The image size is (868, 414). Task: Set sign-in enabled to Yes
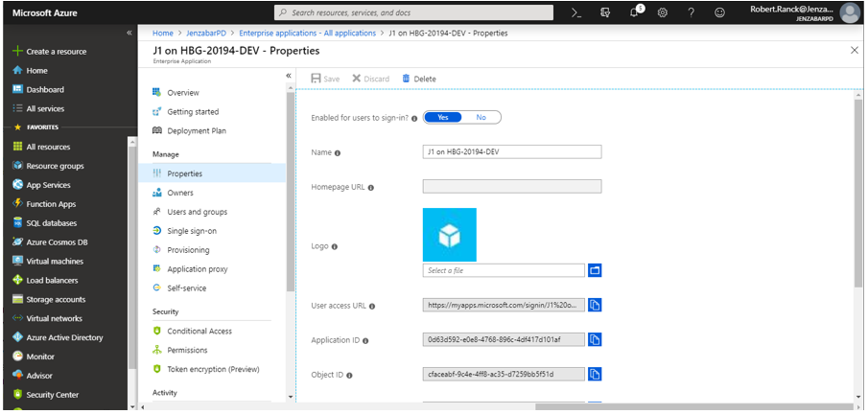443,117
